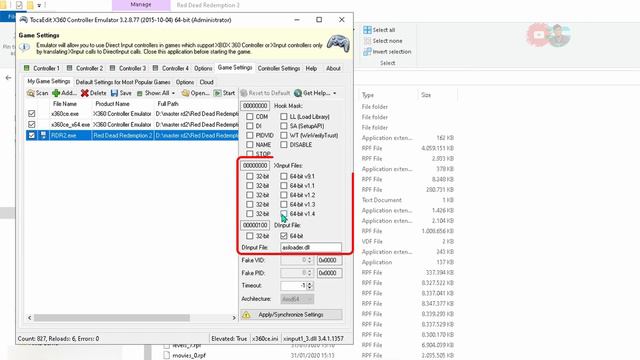Viewport: 640px width, 360px height.
Task: Click the asiloader.dll DInput File field
Action: pos(311,247)
